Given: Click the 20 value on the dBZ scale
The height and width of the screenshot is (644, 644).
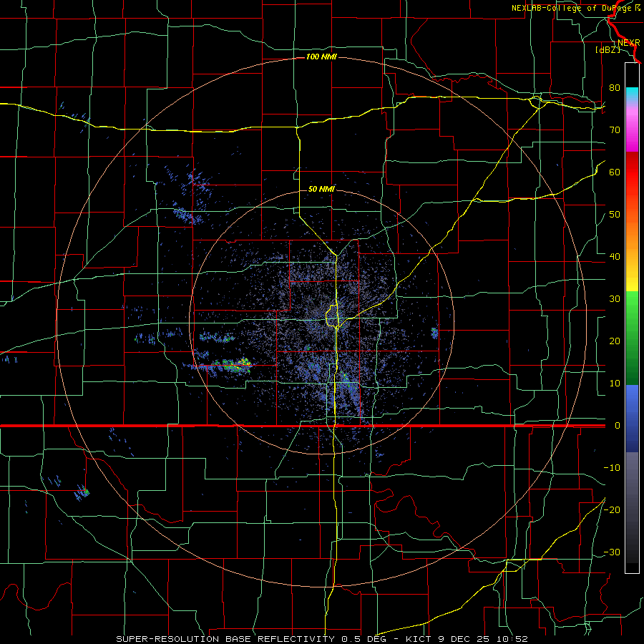Looking at the screenshot, I should (x=615, y=341).
